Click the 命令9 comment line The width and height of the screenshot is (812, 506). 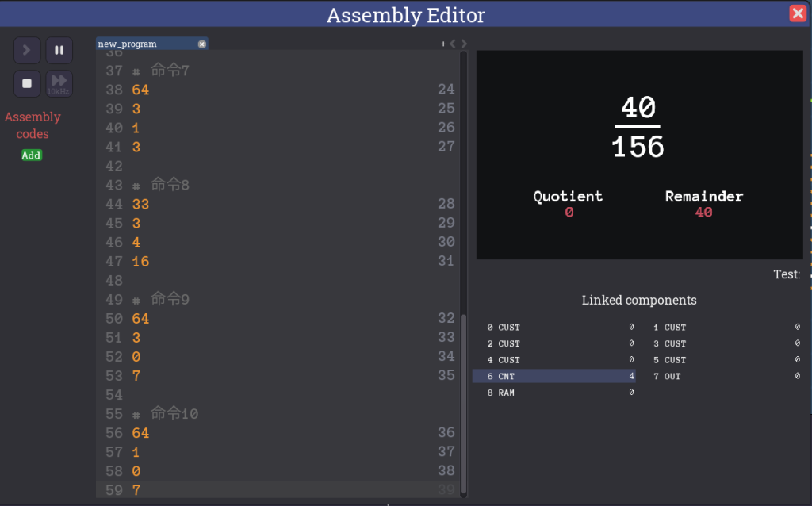tap(170, 300)
